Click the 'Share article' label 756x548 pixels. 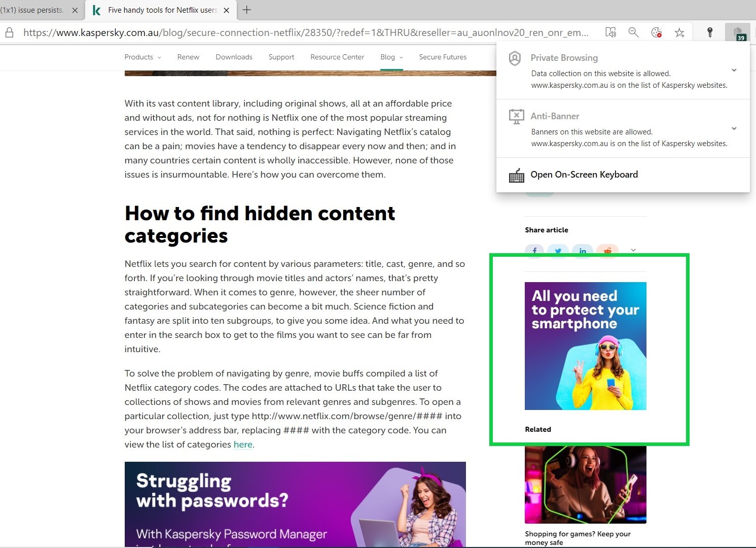tap(547, 230)
